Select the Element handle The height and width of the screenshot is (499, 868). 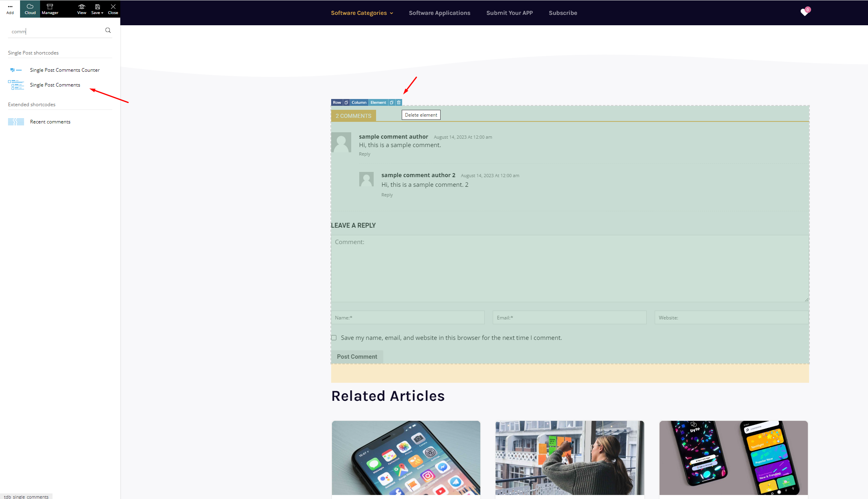pyautogui.click(x=378, y=103)
